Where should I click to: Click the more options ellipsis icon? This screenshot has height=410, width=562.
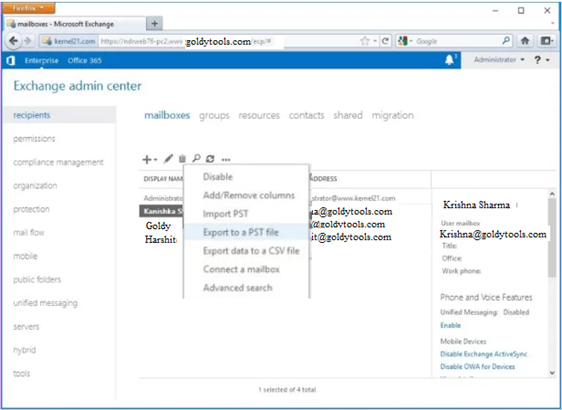[x=226, y=159]
